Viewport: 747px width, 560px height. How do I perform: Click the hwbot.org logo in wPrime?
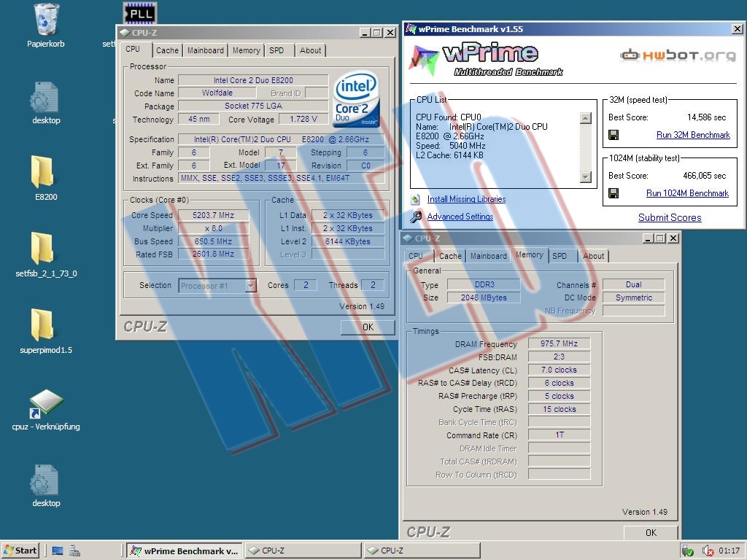pos(678,55)
